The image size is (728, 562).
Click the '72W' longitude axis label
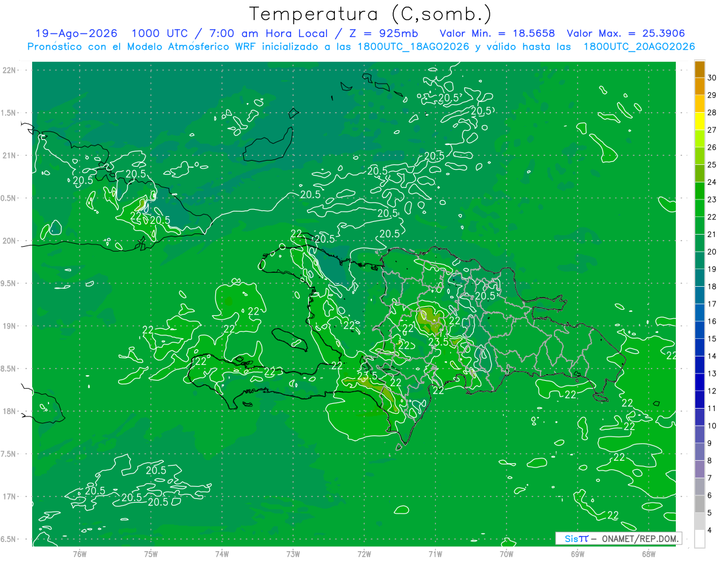click(x=364, y=554)
